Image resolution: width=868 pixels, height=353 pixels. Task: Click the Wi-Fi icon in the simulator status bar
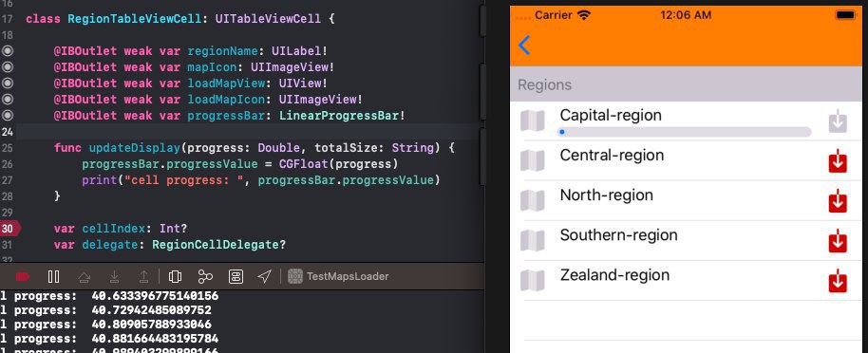(583, 15)
